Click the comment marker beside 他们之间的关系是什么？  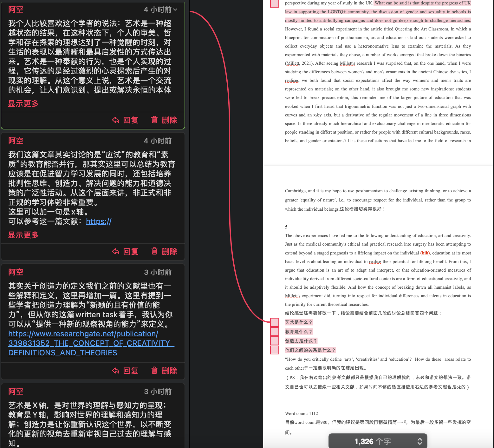(x=275, y=350)
